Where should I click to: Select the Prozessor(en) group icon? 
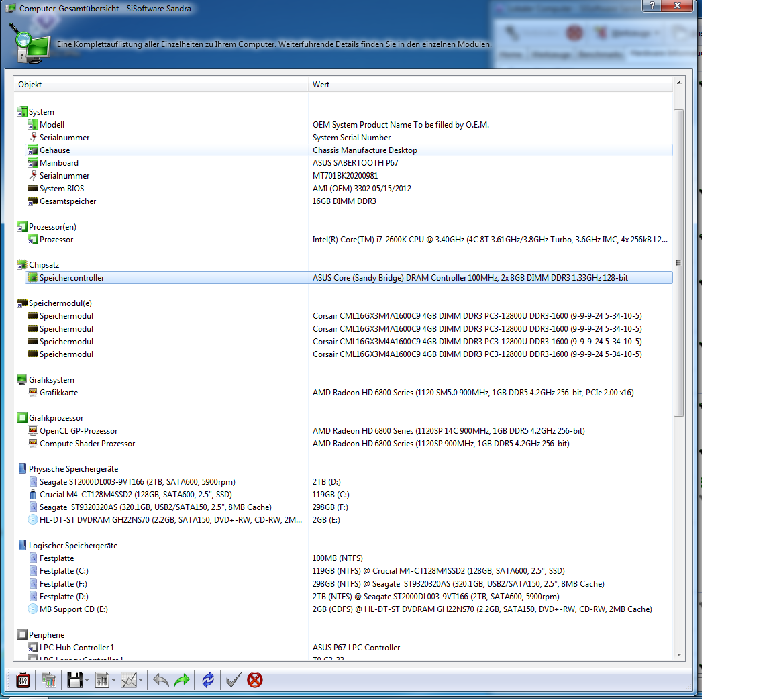click(x=21, y=227)
